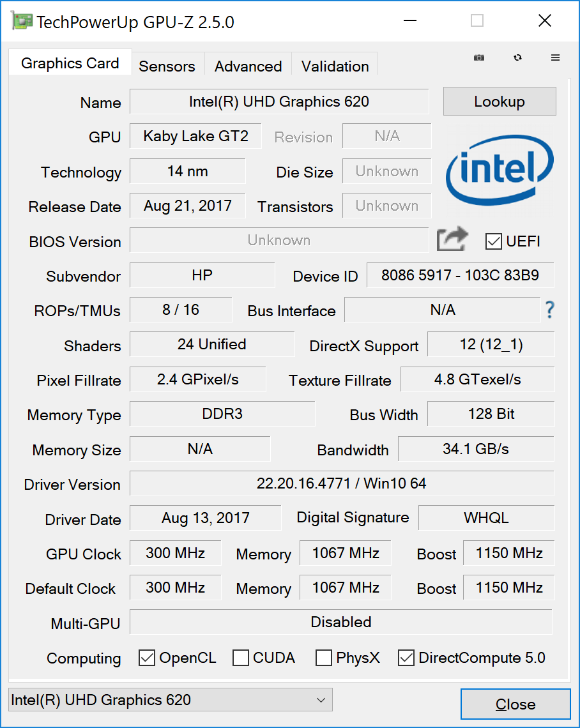This screenshot has width=580, height=728.
Task: Click the Driver Version field
Action: (x=341, y=483)
